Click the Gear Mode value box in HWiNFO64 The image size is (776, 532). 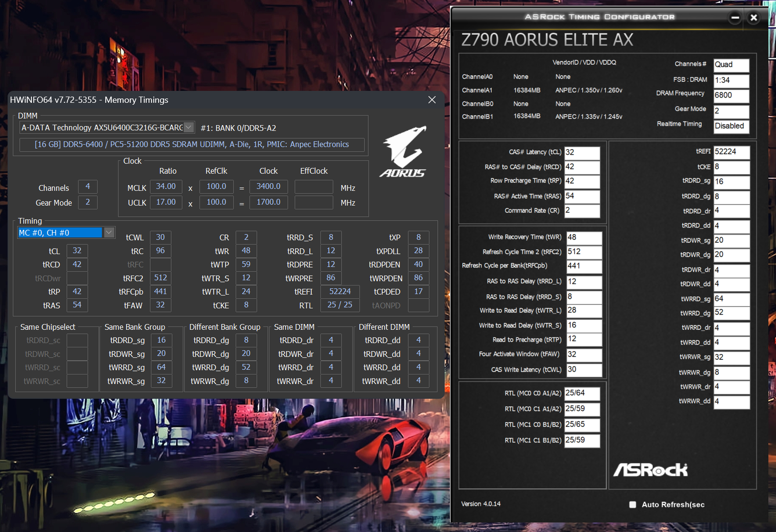[88, 202]
